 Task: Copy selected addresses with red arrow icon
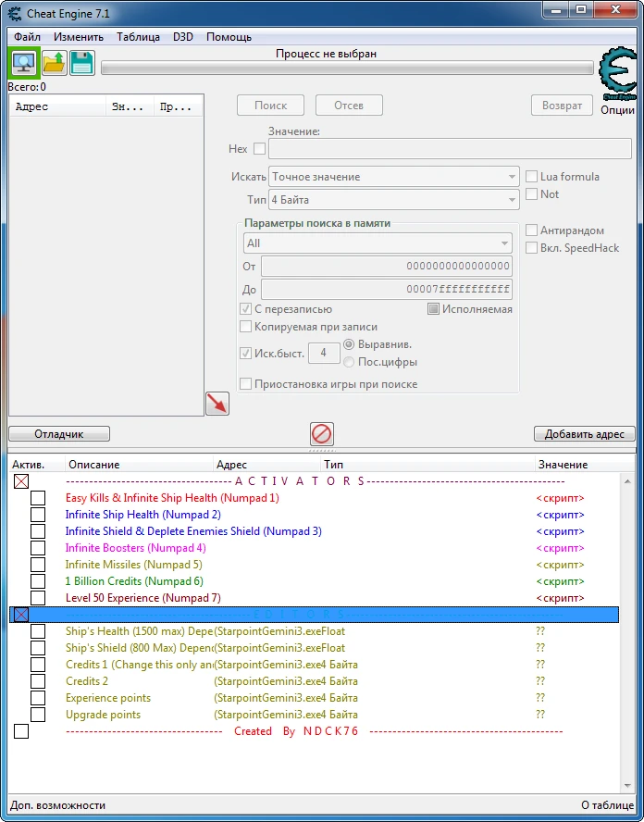coord(217,404)
